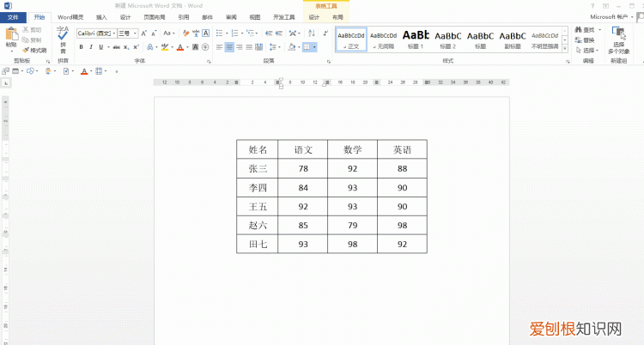Click the phonetic guide 文 icon

coord(196,33)
